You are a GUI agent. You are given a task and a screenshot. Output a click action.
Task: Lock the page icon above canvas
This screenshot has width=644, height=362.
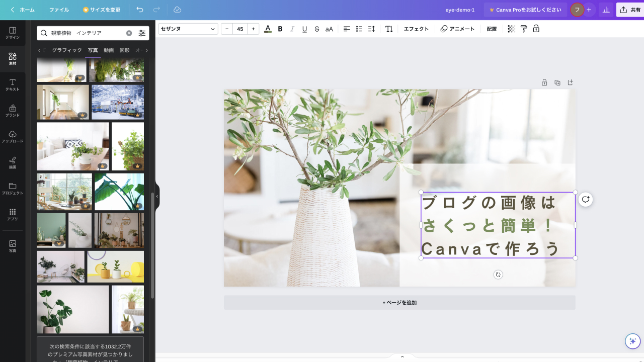pos(544,82)
